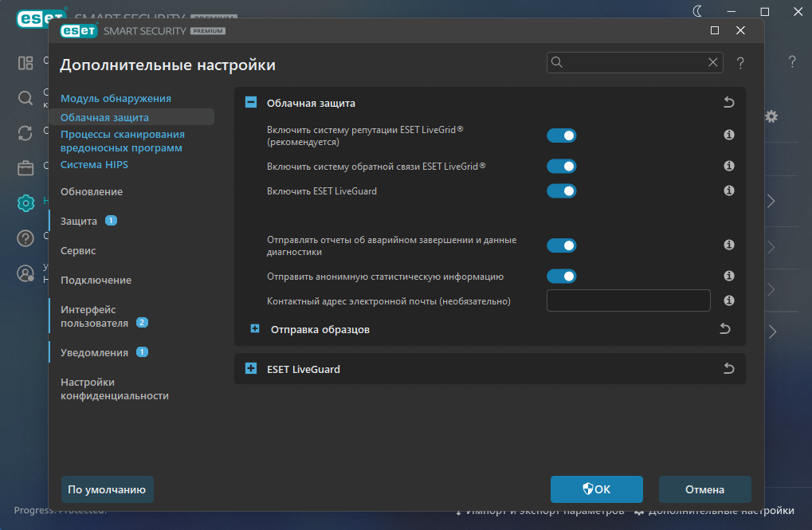The width and height of the screenshot is (812, 530).
Task: Expand the ESET LiveGuard section
Action: coord(251,368)
